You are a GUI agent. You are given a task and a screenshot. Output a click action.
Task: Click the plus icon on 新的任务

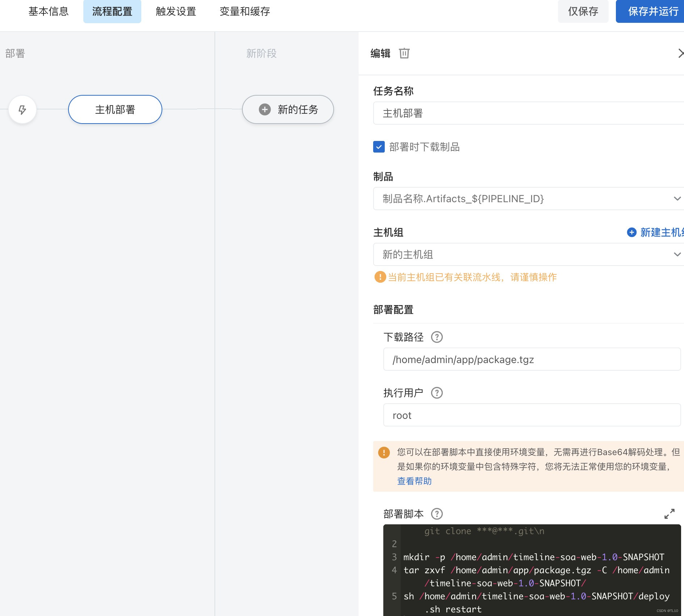(x=265, y=109)
